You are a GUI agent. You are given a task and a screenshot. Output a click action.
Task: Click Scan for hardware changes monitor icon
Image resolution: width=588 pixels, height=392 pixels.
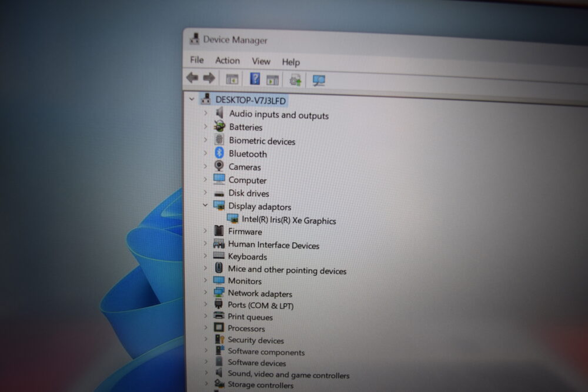(319, 81)
